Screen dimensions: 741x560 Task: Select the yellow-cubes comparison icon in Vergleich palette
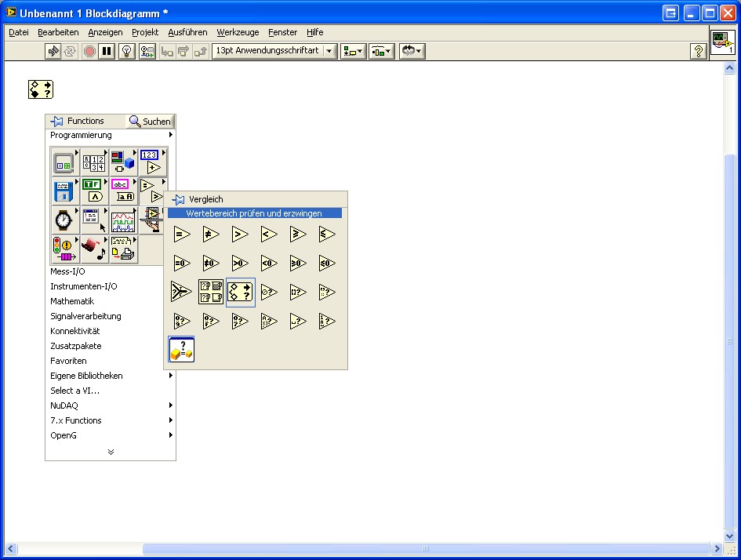[x=181, y=350]
